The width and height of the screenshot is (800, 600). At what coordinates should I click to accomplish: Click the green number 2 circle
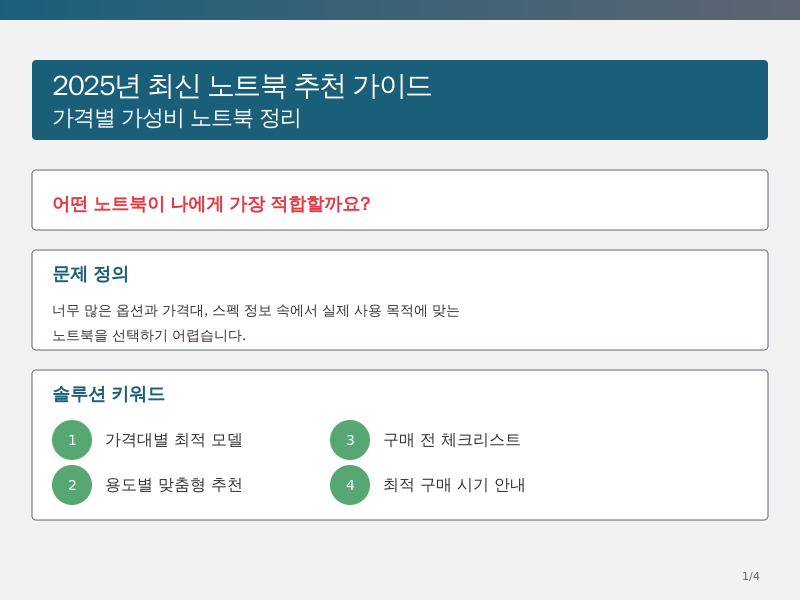(72, 485)
